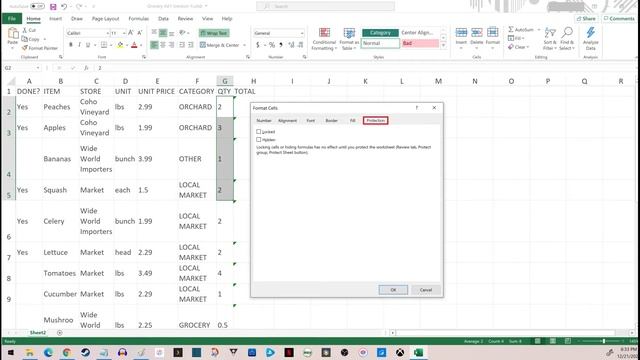
Task: Open the Borders dropdown arrow
Action: (x=111, y=45)
